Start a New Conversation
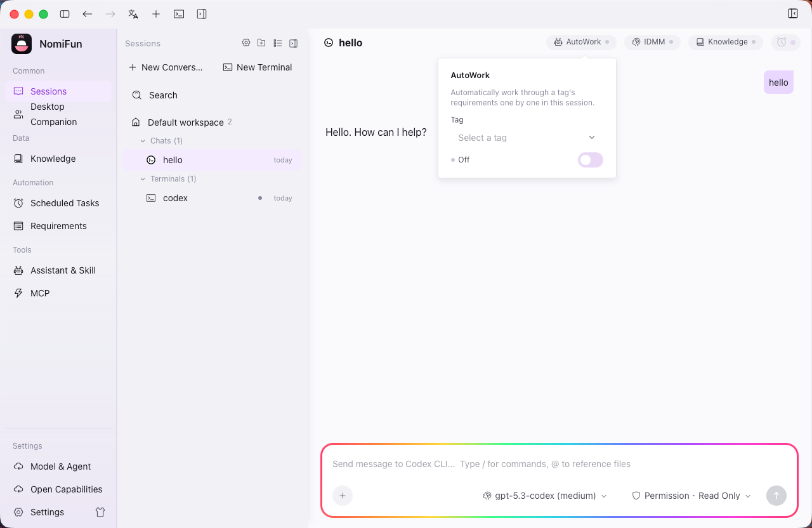812x528 pixels. (166, 67)
